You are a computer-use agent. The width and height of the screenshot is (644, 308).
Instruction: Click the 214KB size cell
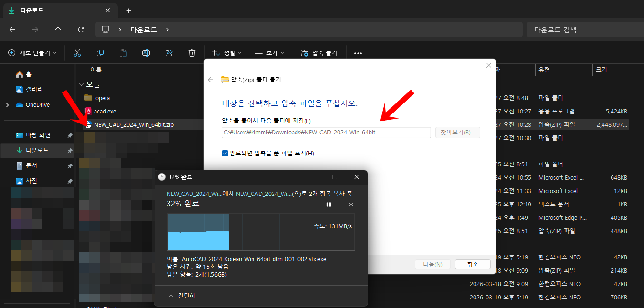(x=619, y=270)
